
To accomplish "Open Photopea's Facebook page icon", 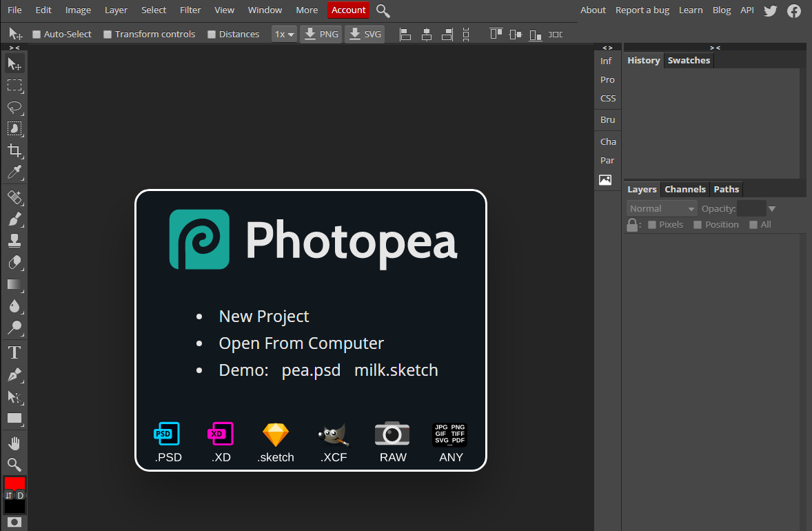I will pyautogui.click(x=794, y=10).
